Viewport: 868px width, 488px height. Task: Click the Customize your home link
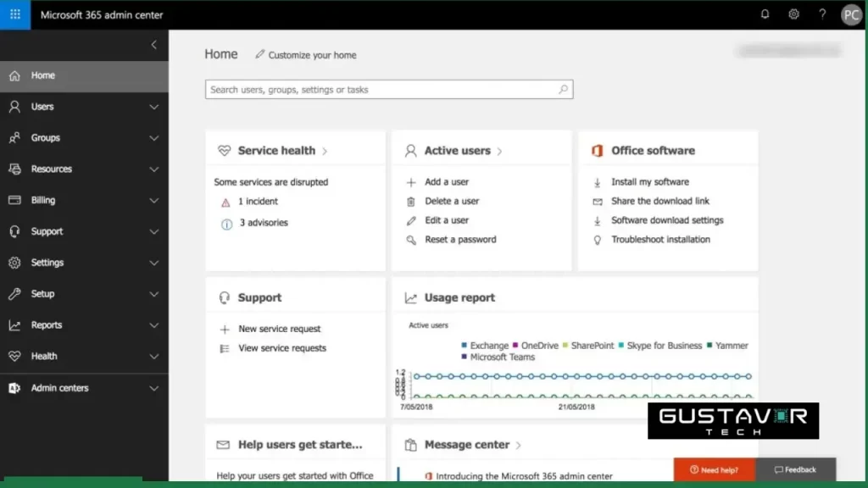312,55
